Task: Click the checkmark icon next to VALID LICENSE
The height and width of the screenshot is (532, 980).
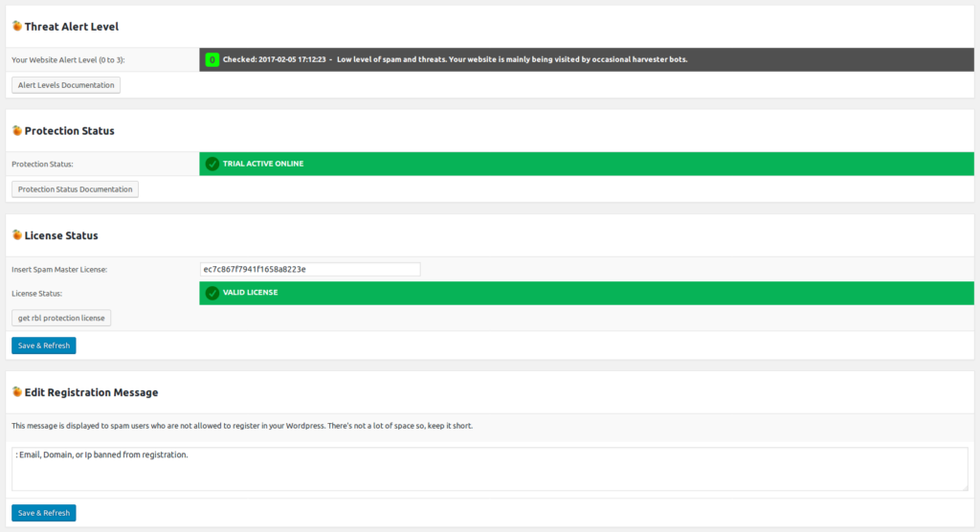Action: tap(212, 293)
